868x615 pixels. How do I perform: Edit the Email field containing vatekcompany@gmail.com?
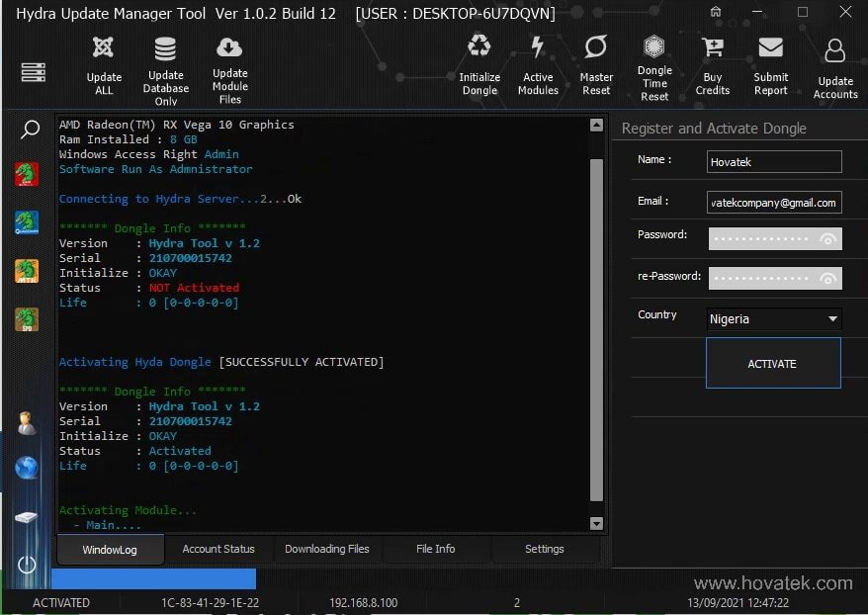775,202
